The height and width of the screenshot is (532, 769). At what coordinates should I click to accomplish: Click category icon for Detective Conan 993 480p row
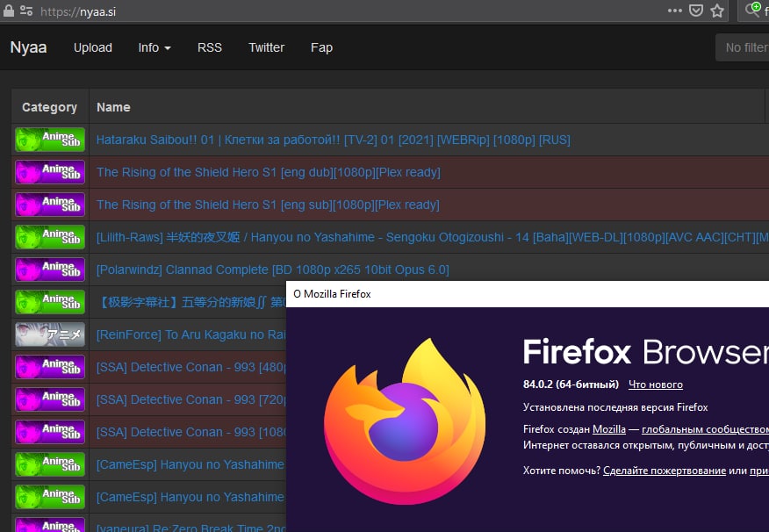click(50, 367)
